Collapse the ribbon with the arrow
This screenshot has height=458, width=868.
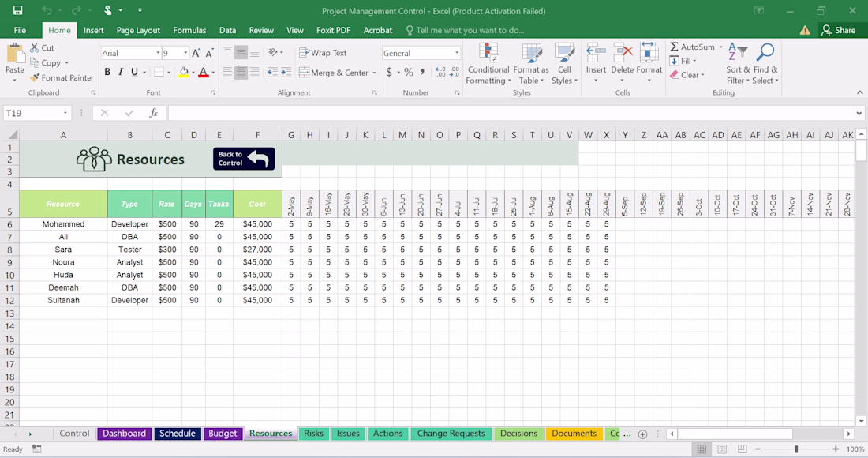[x=859, y=92]
